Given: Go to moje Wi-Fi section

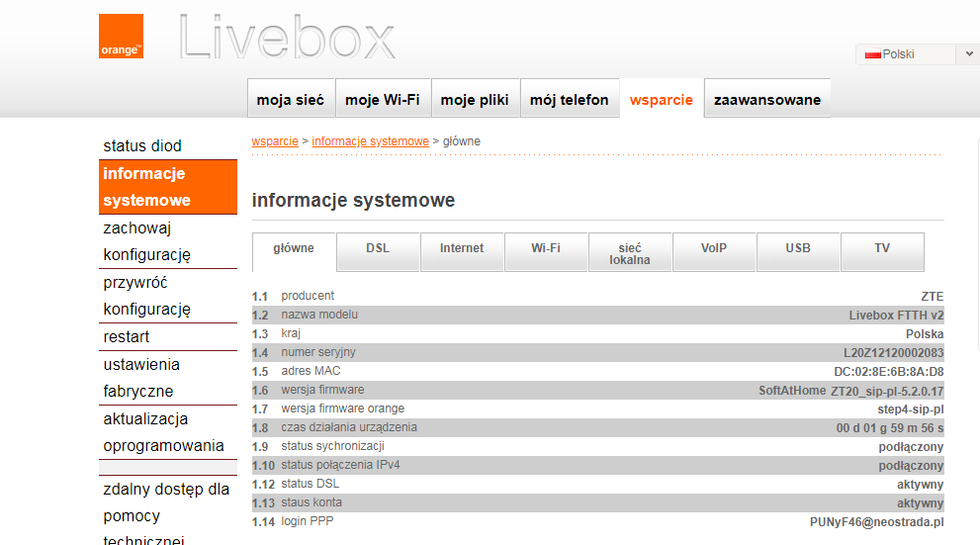Looking at the screenshot, I should pyautogui.click(x=383, y=100).
